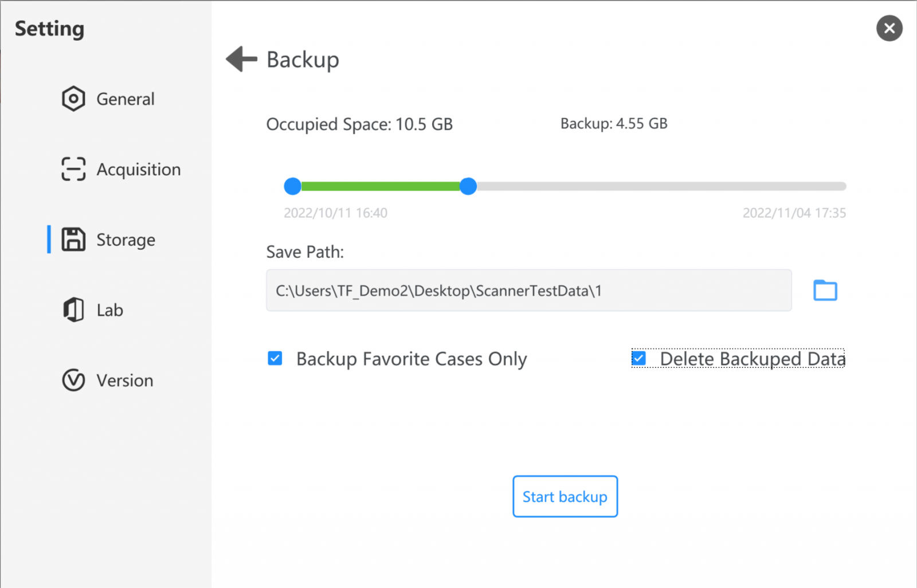Browse for save path with folder icon

click(825, 291)
